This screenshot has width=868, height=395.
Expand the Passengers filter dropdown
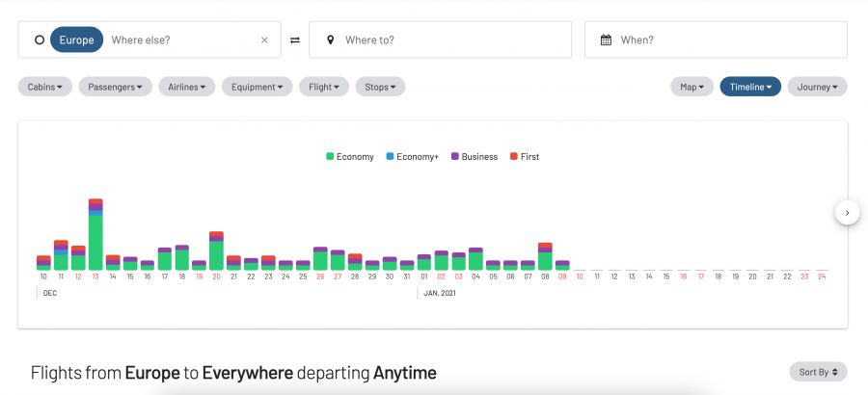(115, 87)
